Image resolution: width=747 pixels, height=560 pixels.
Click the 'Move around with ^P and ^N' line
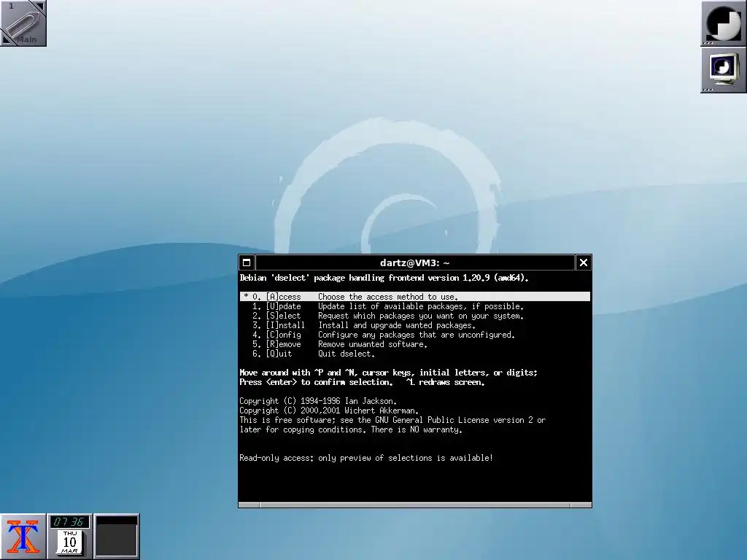point(388,373)
